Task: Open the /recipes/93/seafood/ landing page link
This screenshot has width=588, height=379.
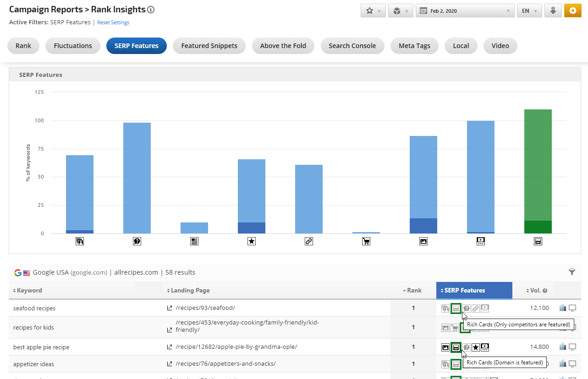Action: (205, 308)
